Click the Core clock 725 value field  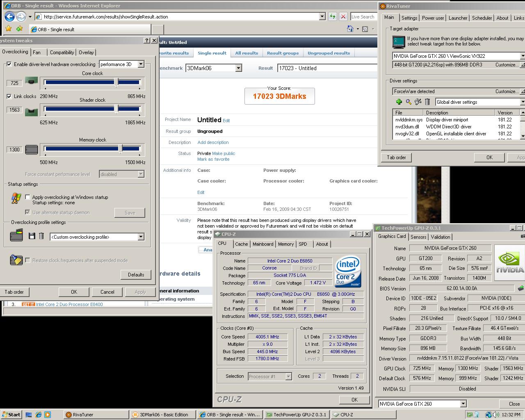coord(14,83)
